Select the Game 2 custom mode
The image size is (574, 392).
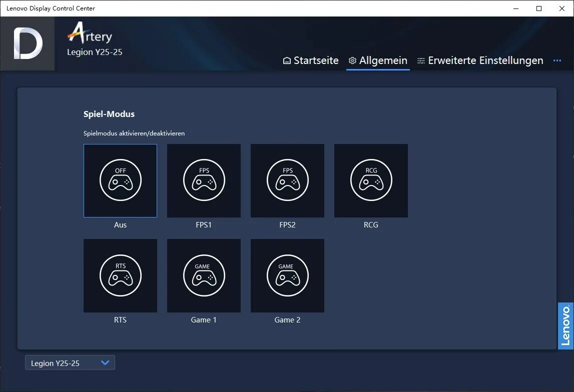pyautogui.click(x=287, y=275)
